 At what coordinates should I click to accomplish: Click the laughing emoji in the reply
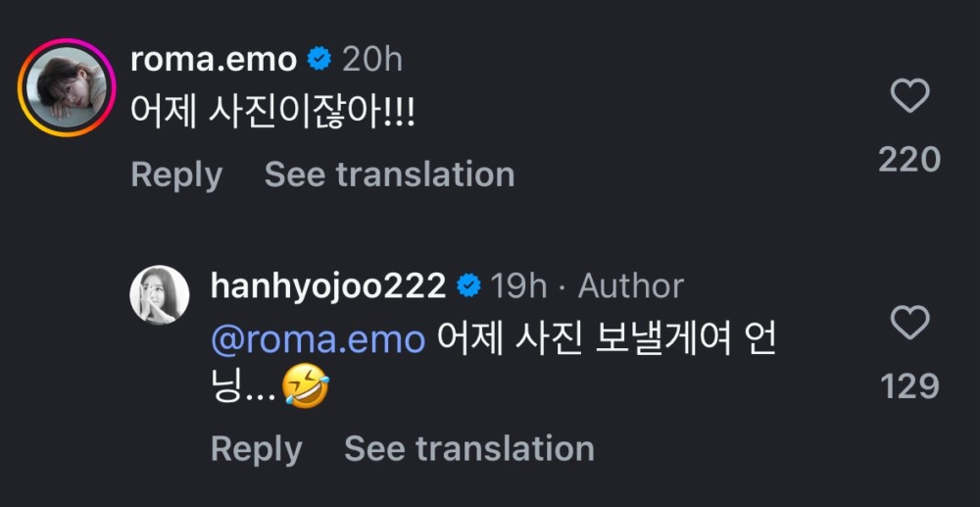click(x=305, y=388)
